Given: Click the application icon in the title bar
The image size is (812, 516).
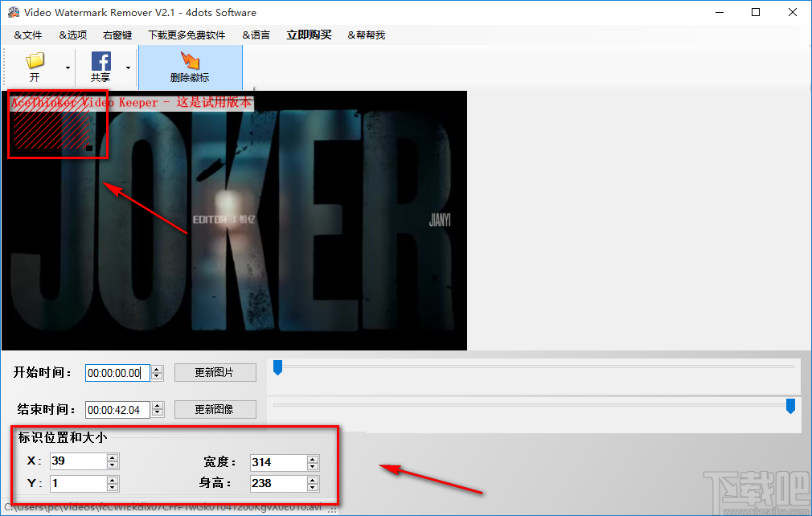Looking at the screenshot, I should [x=13, y=12].
